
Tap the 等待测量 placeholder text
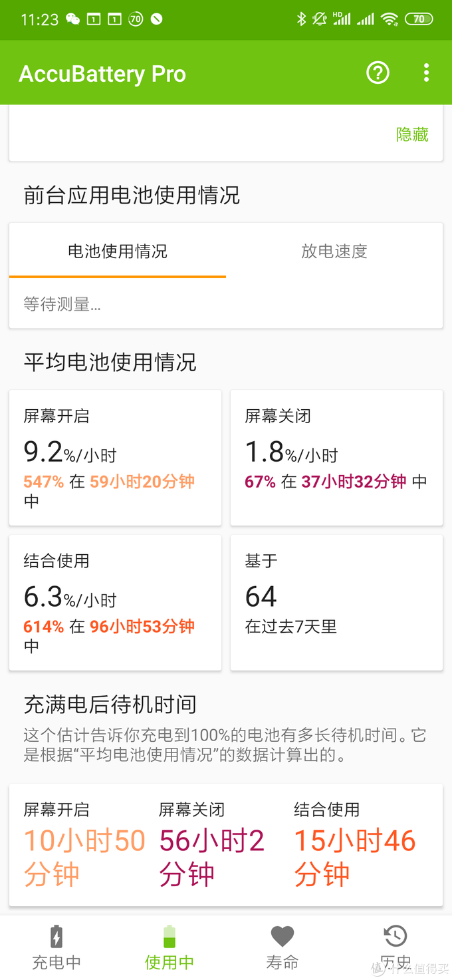pyautogui.click(x=62, y=305)
